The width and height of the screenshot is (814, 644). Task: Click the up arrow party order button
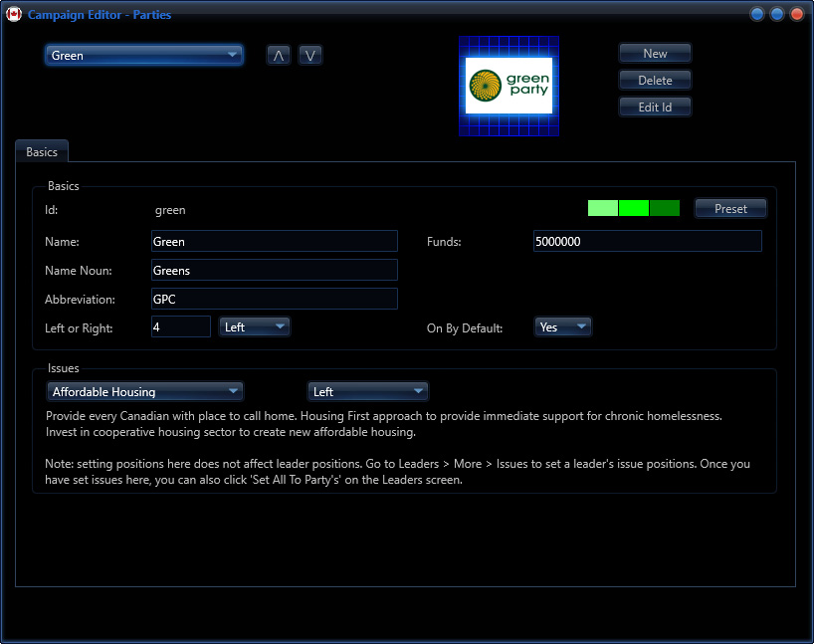(279, 56)
